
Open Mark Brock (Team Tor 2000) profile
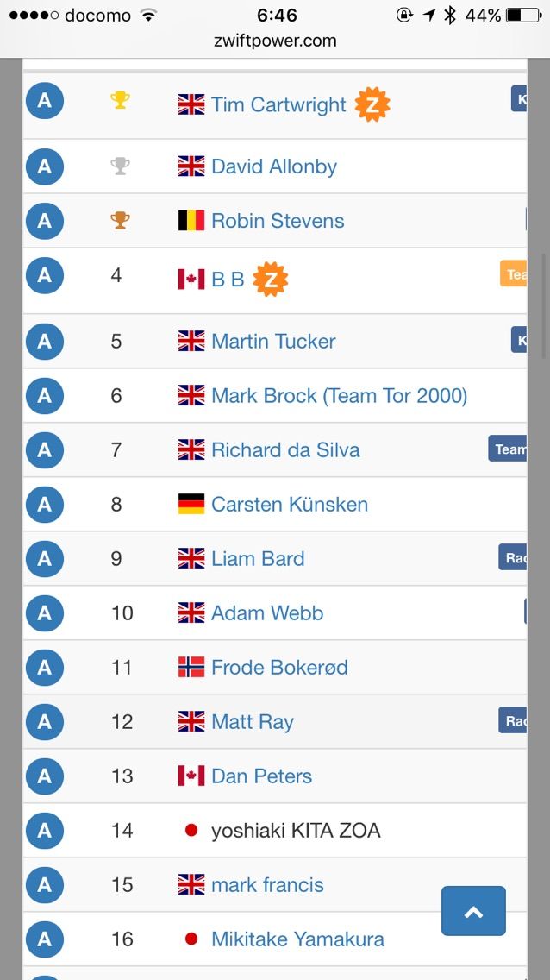tap(339, 395)
